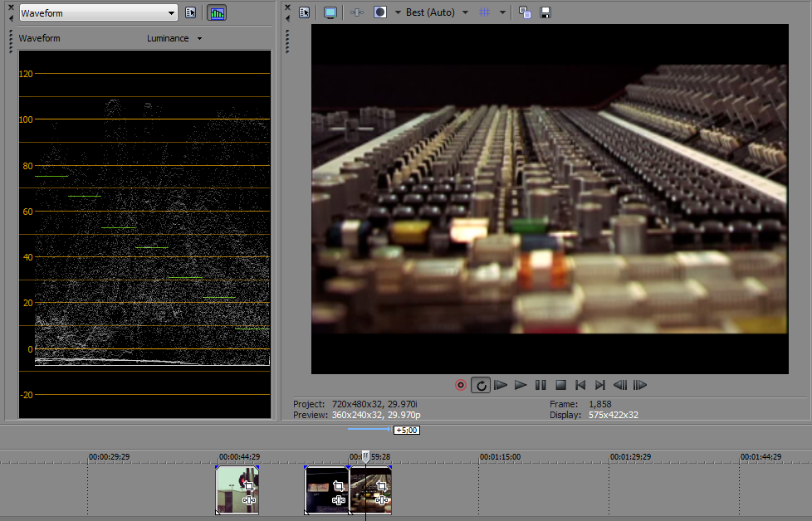Open Video Scopes settings icon
This screenshot has width=812, height=521.
191,13
